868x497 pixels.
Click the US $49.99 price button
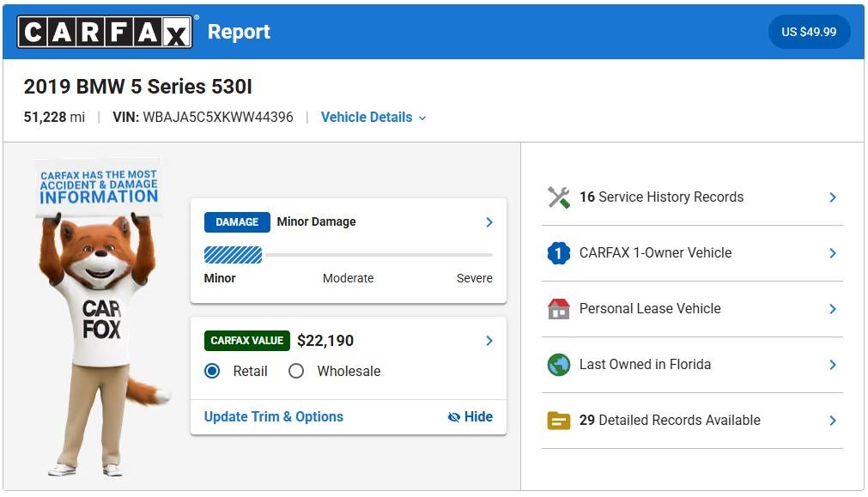pyautogui.click(x=809, y=32)
